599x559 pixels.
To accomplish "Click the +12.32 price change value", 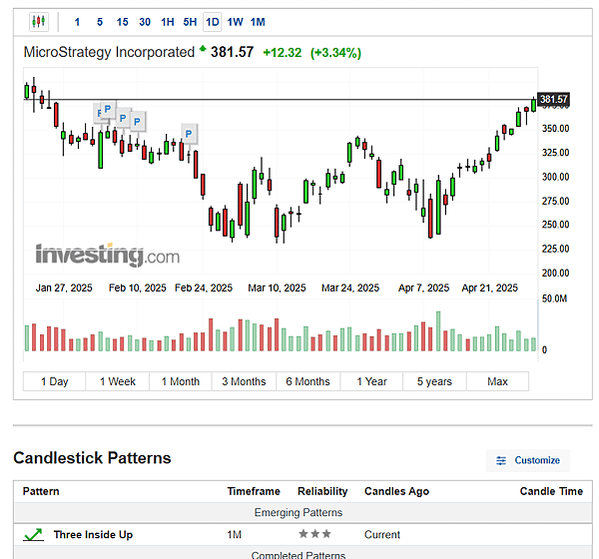I will (282, 53).
